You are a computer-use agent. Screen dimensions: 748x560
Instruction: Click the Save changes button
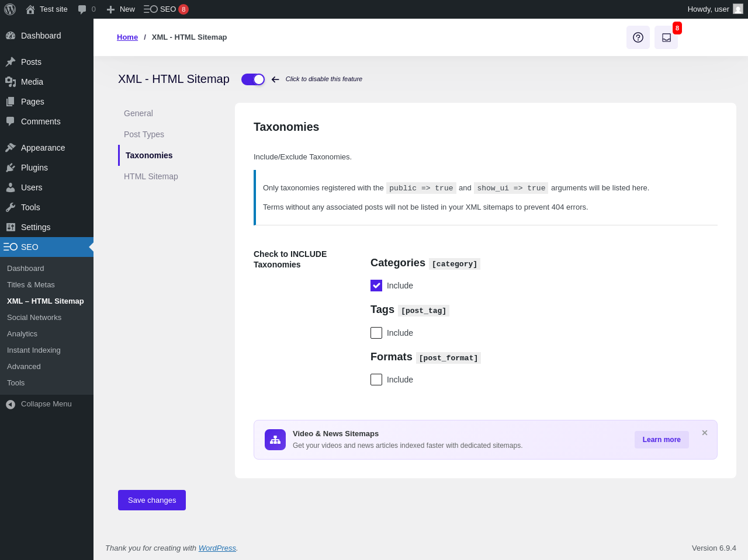[152, 500]
